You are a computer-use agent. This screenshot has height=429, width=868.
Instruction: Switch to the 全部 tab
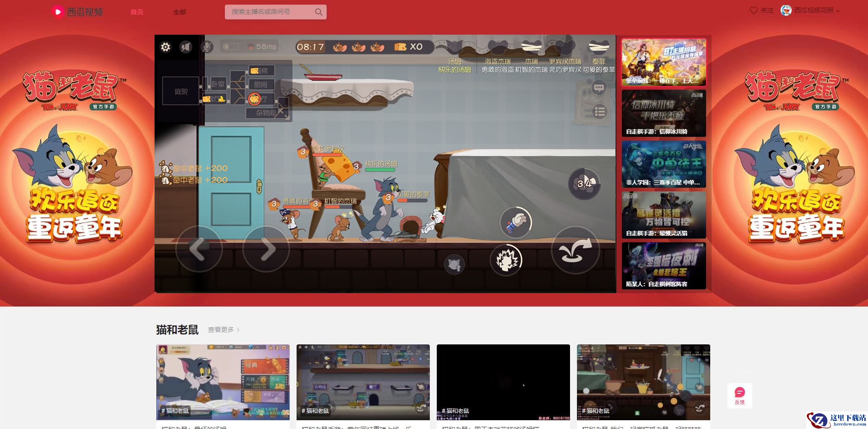click(180, 12)
